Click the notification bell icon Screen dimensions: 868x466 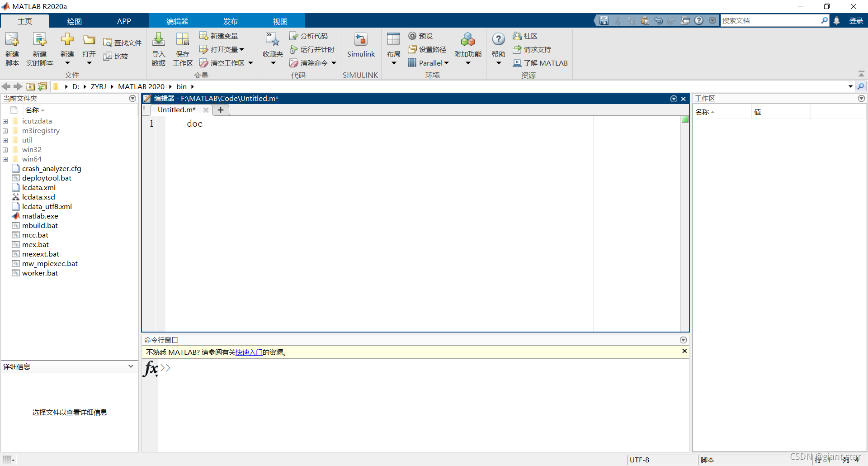837,20
